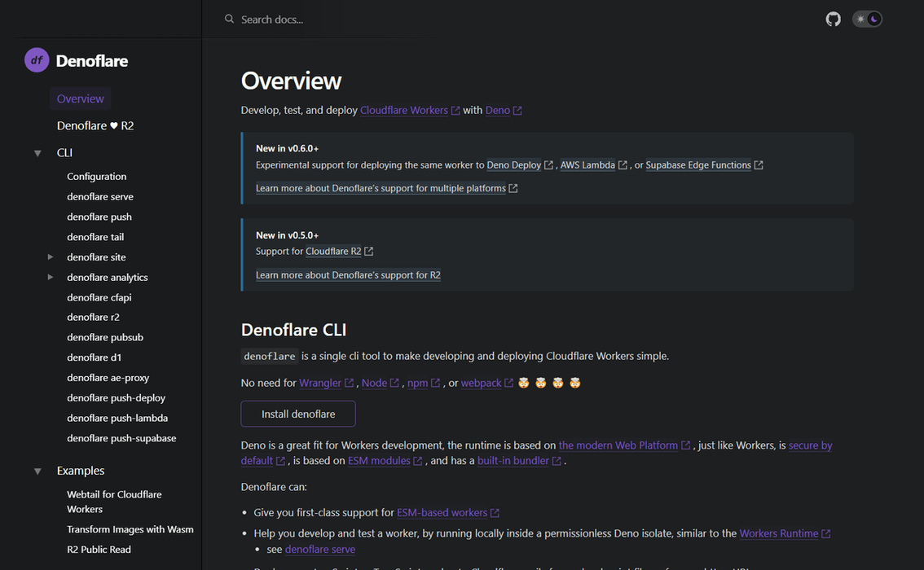The width and height of the screenshot is (924, 570).
Task: Click the Denoflare df logo icon
Action: point(37,60)
